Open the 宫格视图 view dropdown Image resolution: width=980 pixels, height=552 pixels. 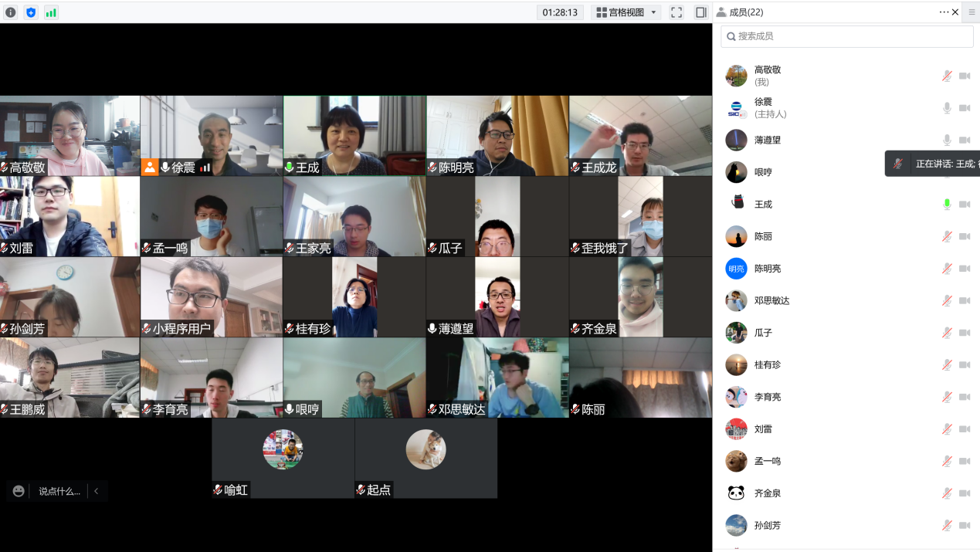627,12
